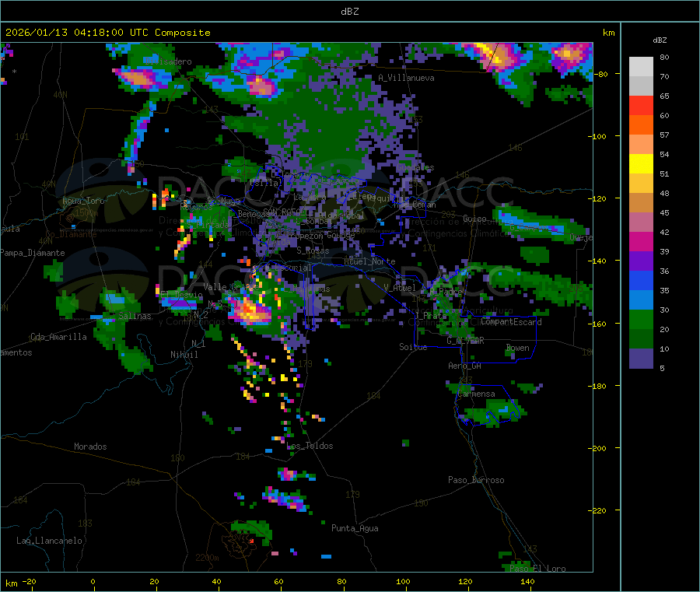This screenshot has width=700, height=592.
Task: Click the '0' km tick on horizontal axis
Action: (93, 582)
